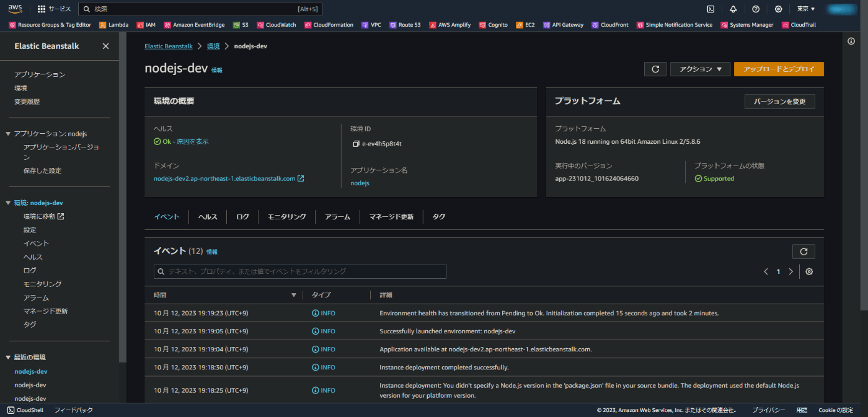Open Cookie の設定 in the footer
868x417 pixels.
pyautogui.click(x=836, y=410)
